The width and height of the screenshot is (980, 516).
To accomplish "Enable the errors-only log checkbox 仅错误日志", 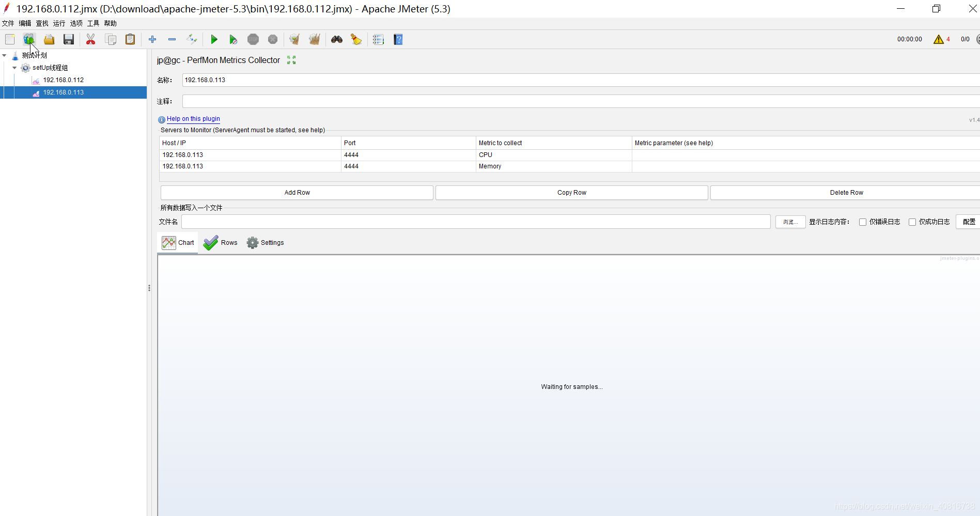I will coord(863,222).
